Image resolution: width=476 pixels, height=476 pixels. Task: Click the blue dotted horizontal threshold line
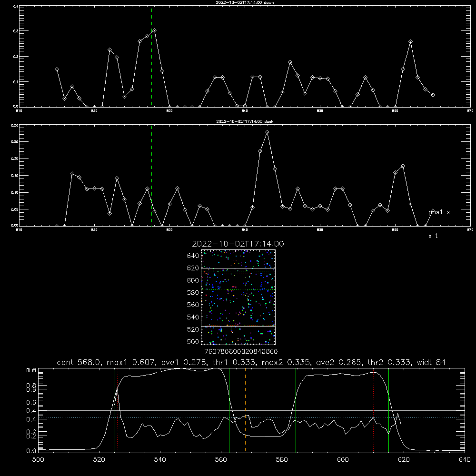tap(251, 418)
